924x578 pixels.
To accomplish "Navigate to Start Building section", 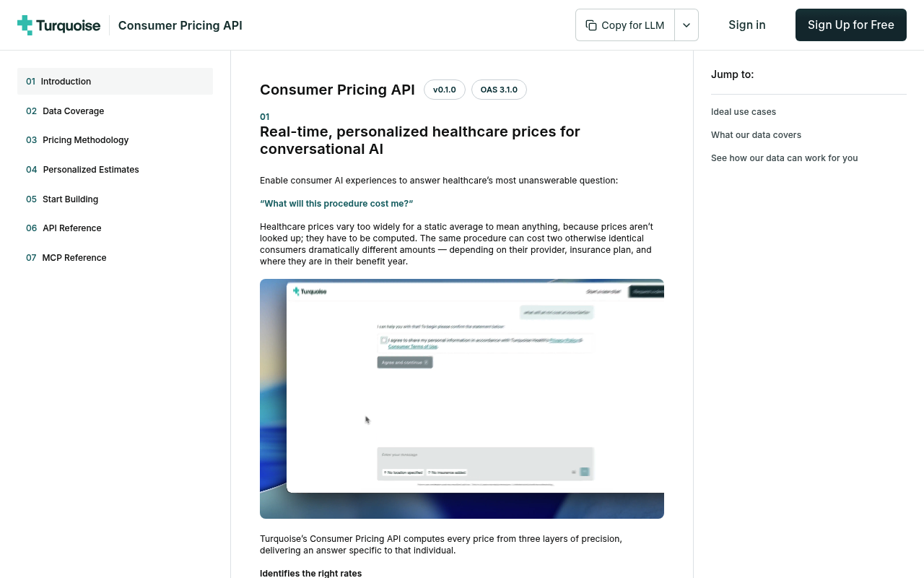I will 115,199.
